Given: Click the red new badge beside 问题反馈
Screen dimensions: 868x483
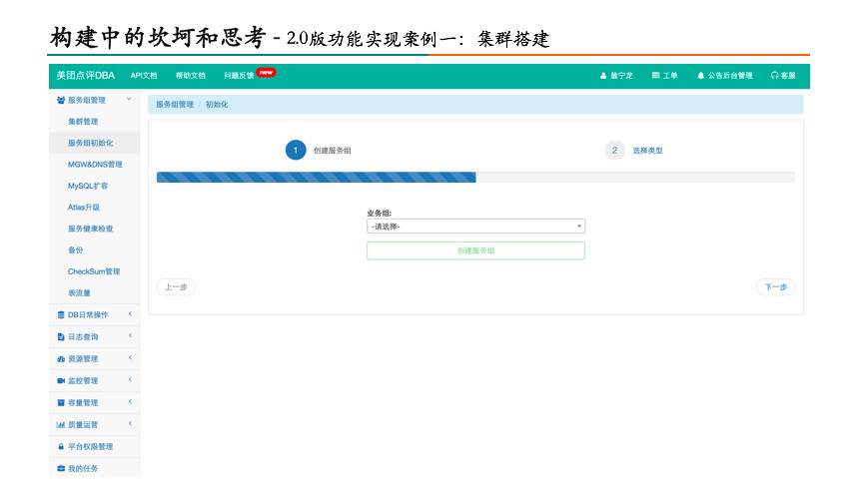Looking at the screenshot, I should 267,73.
